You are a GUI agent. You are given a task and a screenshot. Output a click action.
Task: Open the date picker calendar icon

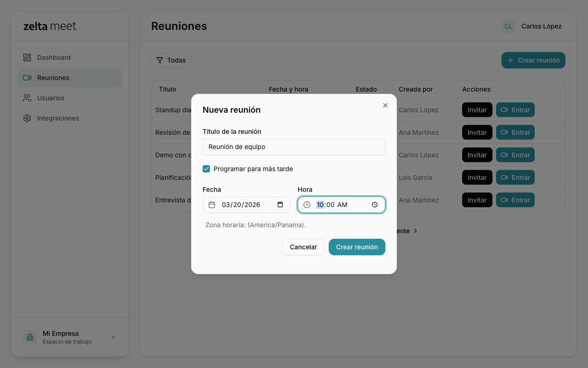click(x=280, y=205)
